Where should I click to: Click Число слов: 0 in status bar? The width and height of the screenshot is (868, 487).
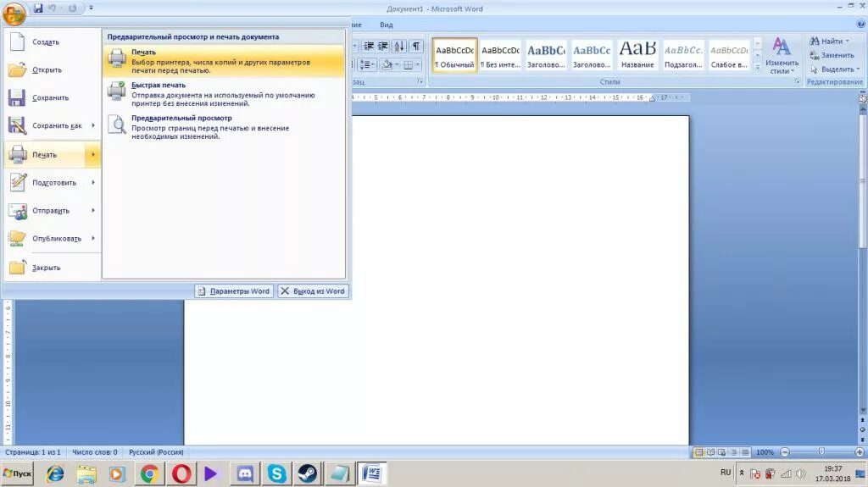pos(95,452)
